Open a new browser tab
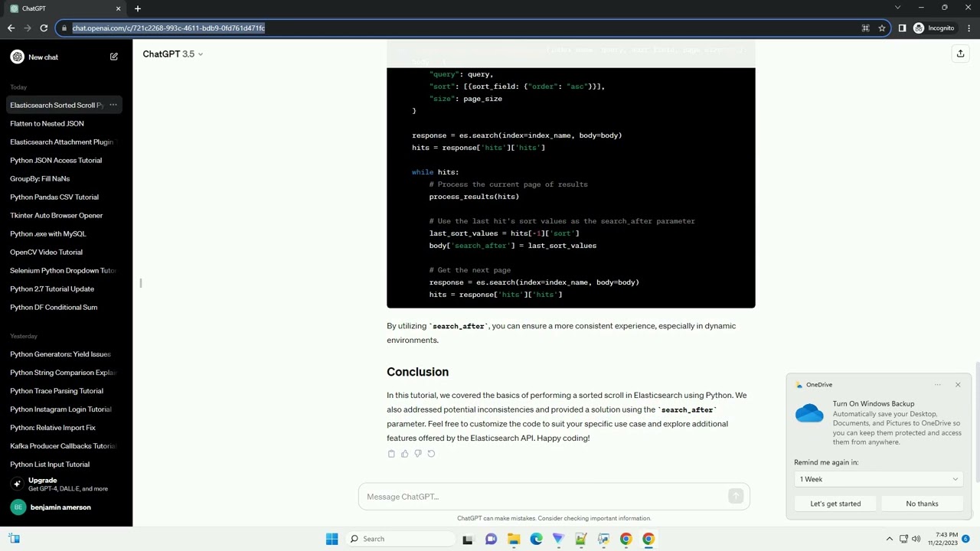The height and width of the screenshot is (551, 980). (138, 8)
